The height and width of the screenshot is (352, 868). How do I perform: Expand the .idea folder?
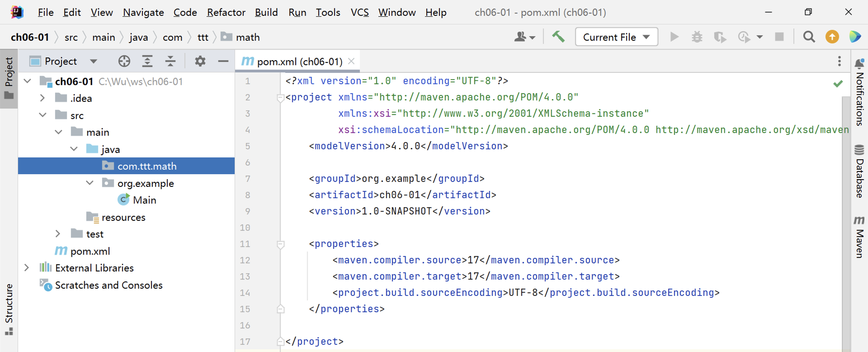point(43,98)
